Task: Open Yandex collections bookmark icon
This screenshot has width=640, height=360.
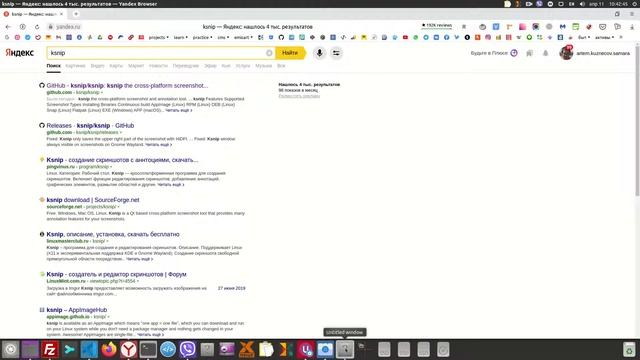Action: pos(529,53)
